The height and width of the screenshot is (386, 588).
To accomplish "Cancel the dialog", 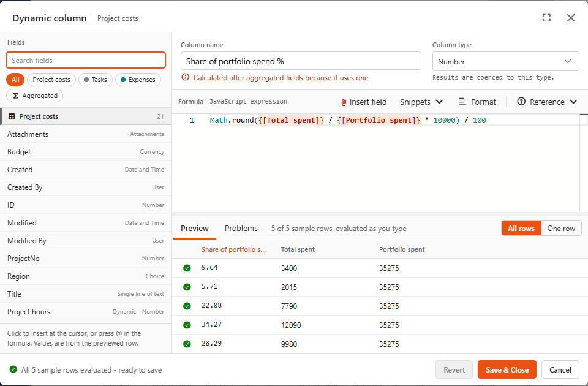I will (x=560, y=369).
